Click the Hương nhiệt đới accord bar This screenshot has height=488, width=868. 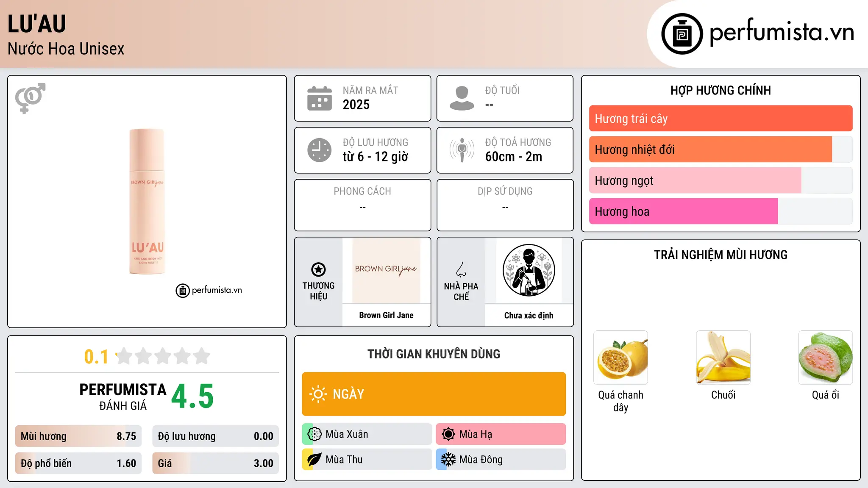click(x=721, y=150)
